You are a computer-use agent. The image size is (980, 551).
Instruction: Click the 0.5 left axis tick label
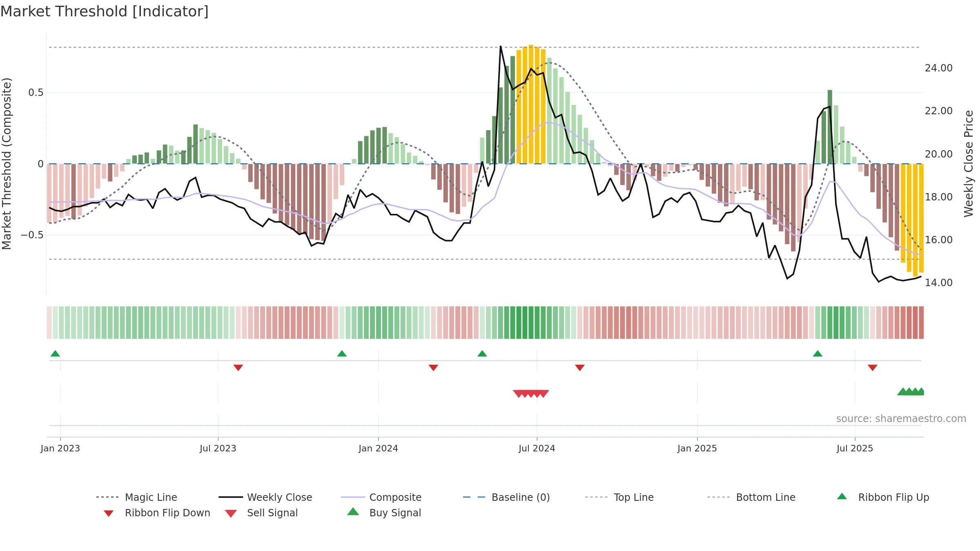(36, 93)
